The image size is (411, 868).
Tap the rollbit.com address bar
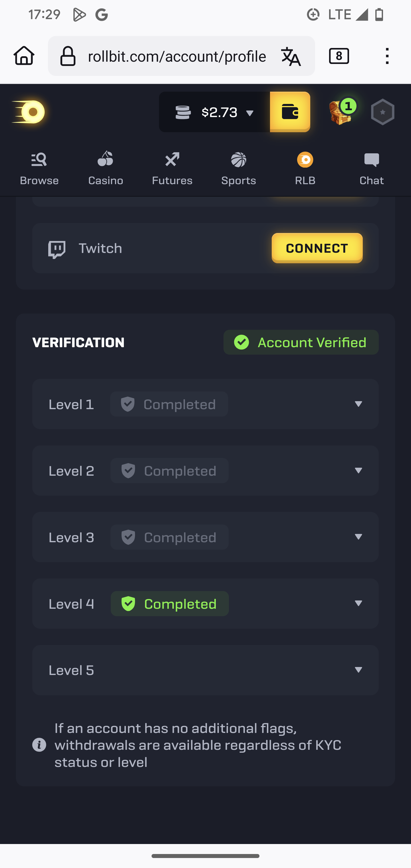coord(176,56)
